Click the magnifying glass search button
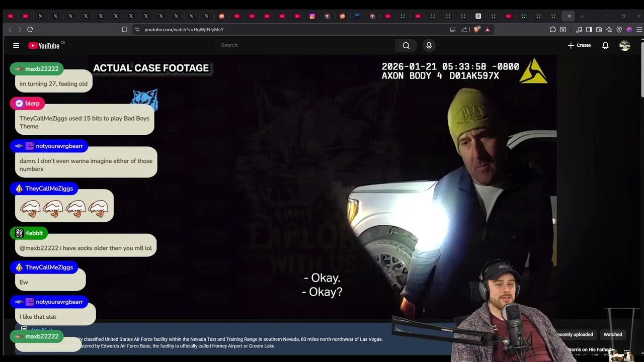 click(406, 45)
